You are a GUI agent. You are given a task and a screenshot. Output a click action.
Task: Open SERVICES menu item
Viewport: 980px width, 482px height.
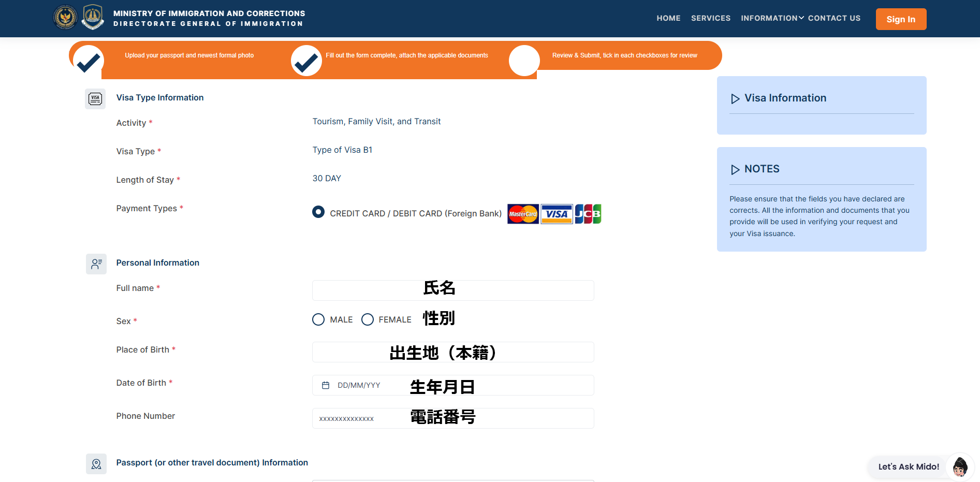710,18
